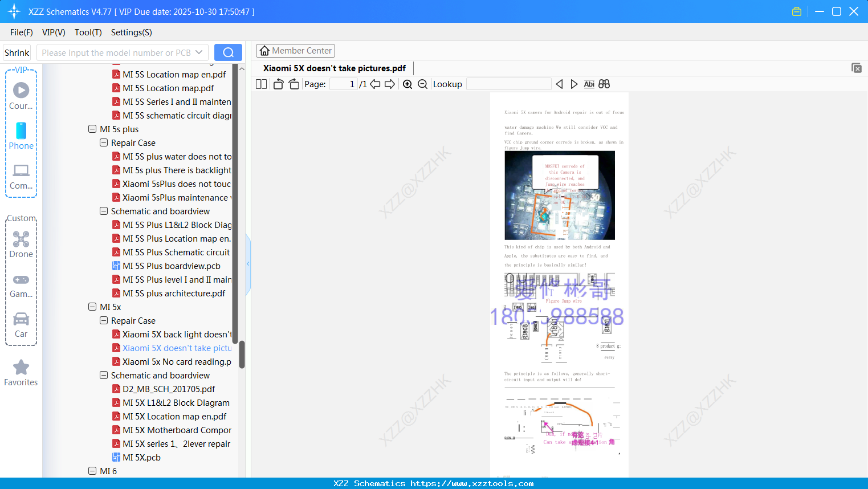Viewport: 868px width, 489px height.
Task: Select the Computer sidebar category
Action: (x=21, y=176)
